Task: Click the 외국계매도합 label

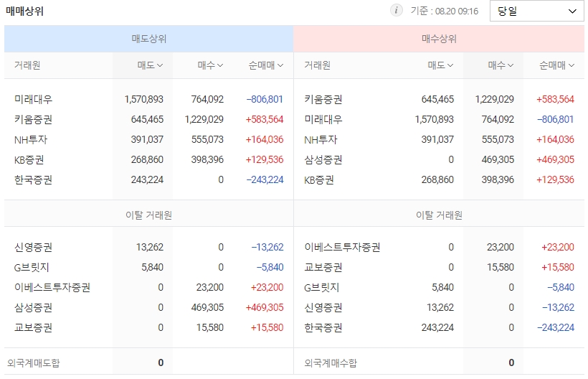Action: (x=34, y=363)
